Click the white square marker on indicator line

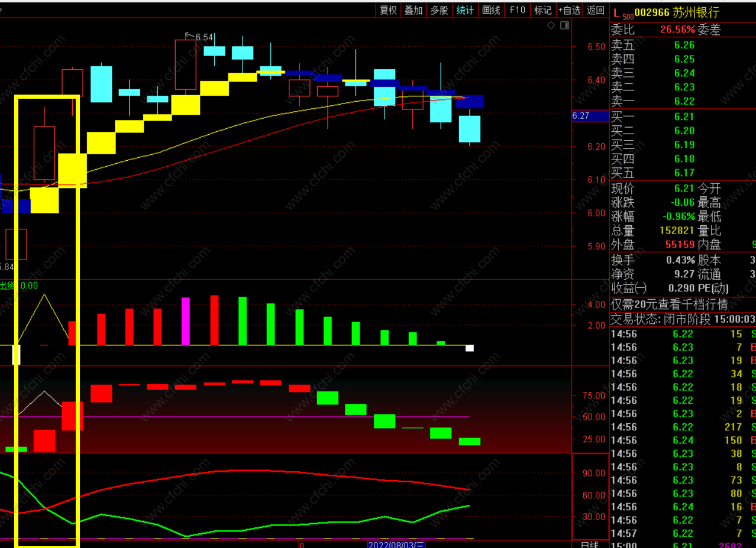point(470,348)
